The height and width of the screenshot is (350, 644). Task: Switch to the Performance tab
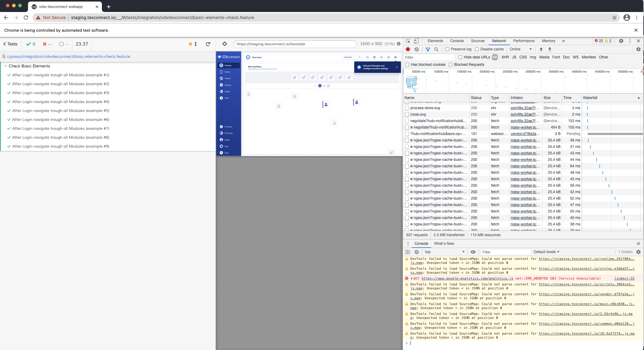click(x=524, y=41)
